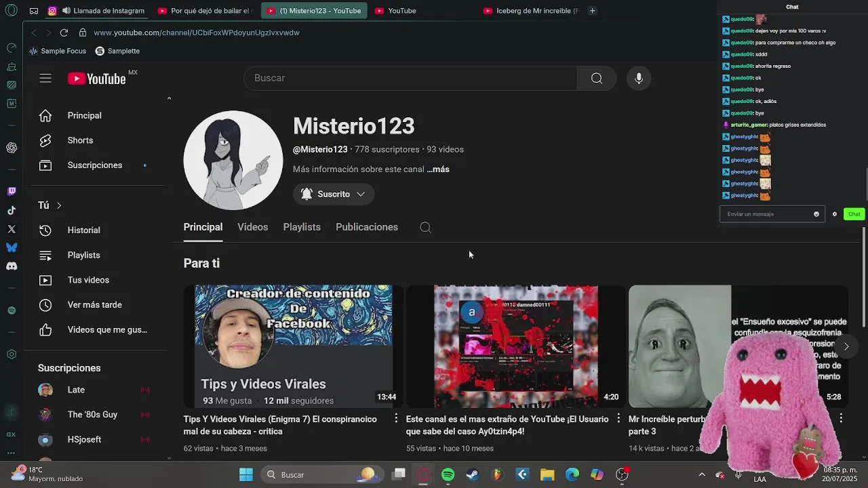Switch to the channel Playlists tab

click(x=302, y=227)
